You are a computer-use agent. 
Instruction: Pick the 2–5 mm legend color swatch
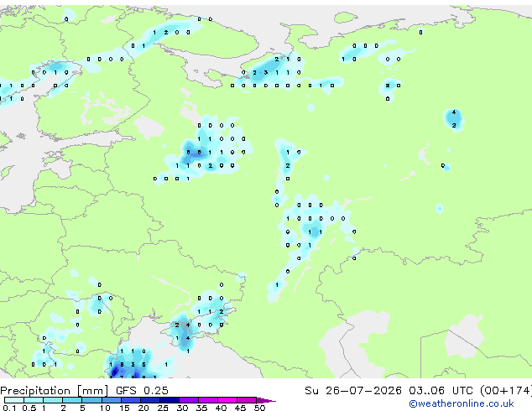coord(72,400)
